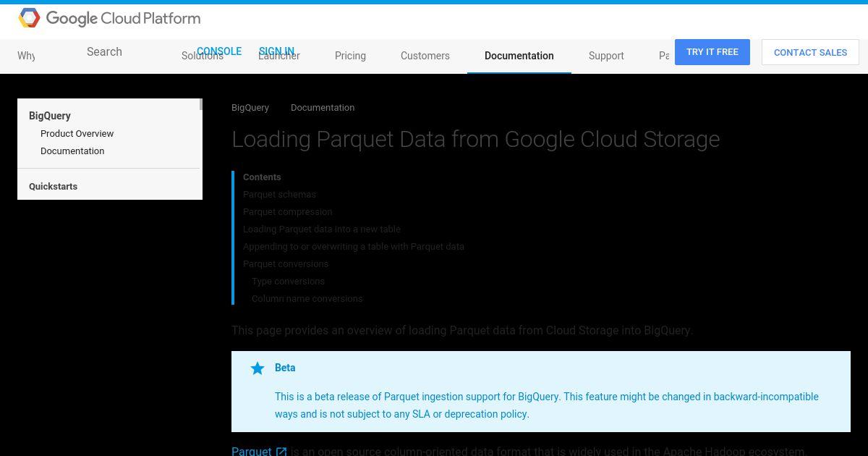Click the CONSOLE link
Screen dimensions: 868x456
(x=219, y=51)
